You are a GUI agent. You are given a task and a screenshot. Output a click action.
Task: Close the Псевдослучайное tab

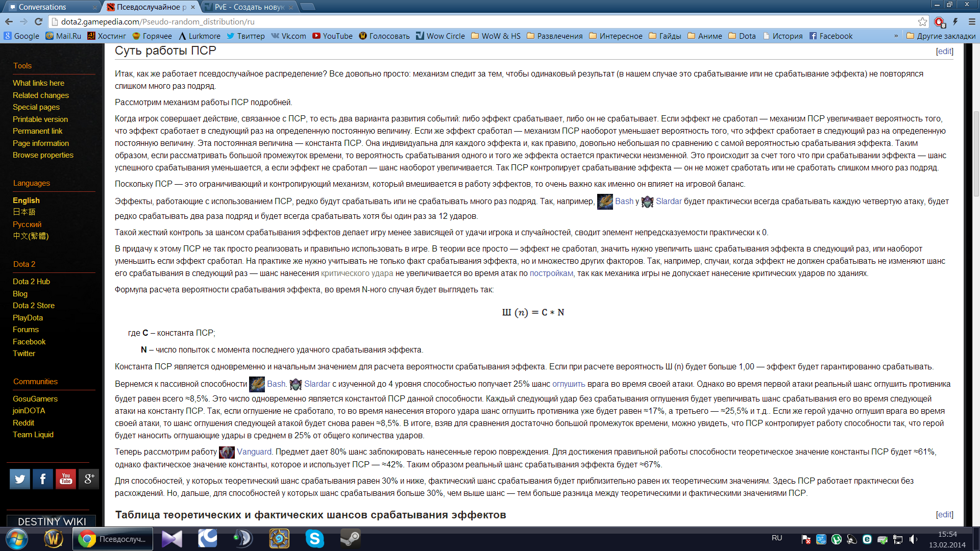(193, 7)
